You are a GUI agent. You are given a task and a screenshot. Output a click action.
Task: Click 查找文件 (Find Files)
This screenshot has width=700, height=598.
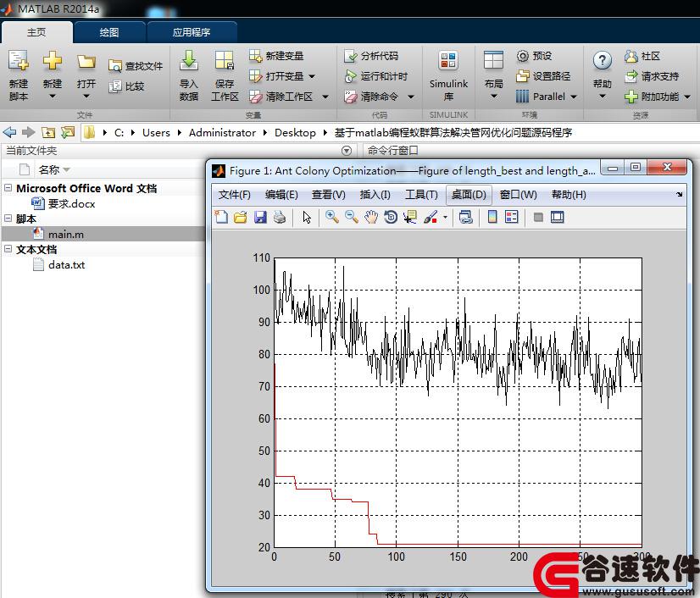tap(136, 66)
